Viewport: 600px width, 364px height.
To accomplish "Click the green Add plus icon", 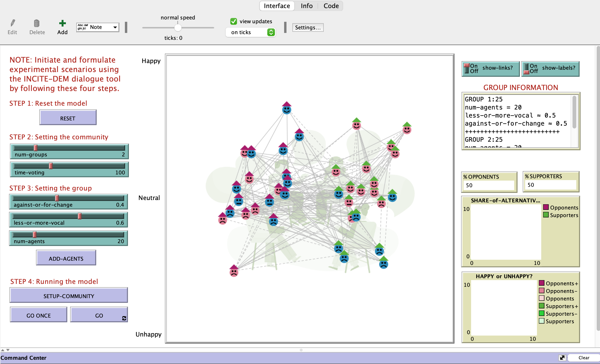I will tap(62, 23).
